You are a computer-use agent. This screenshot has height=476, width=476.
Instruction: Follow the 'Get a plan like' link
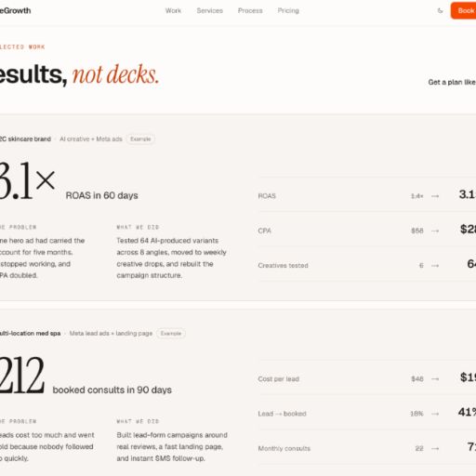coord(452,82)
